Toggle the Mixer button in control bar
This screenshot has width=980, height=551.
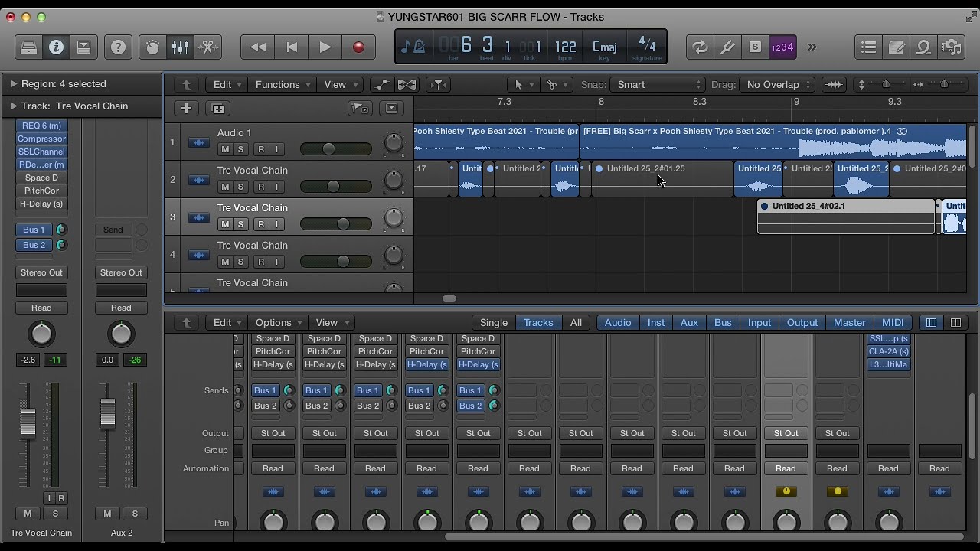(180, 47)
